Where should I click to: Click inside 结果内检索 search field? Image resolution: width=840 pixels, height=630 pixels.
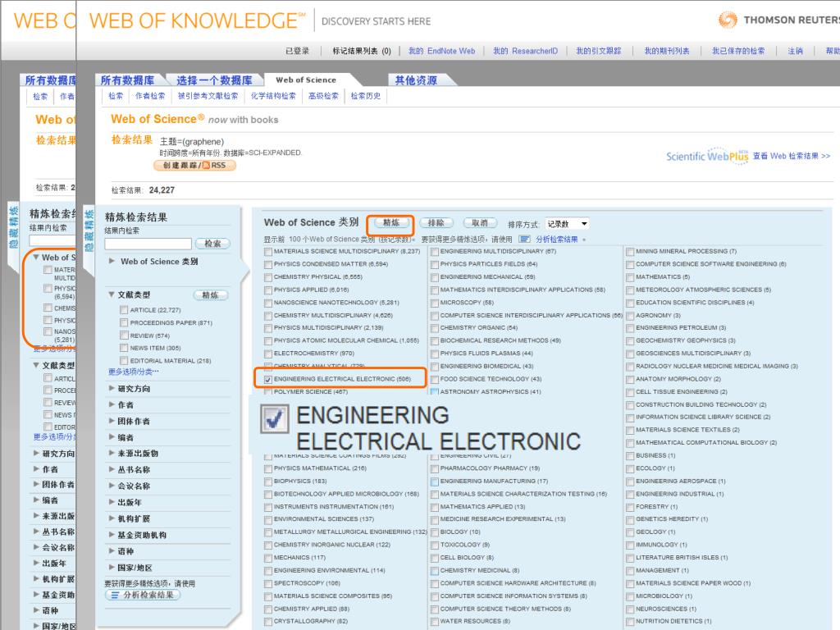pyautogui.click(x=148, y=244)
